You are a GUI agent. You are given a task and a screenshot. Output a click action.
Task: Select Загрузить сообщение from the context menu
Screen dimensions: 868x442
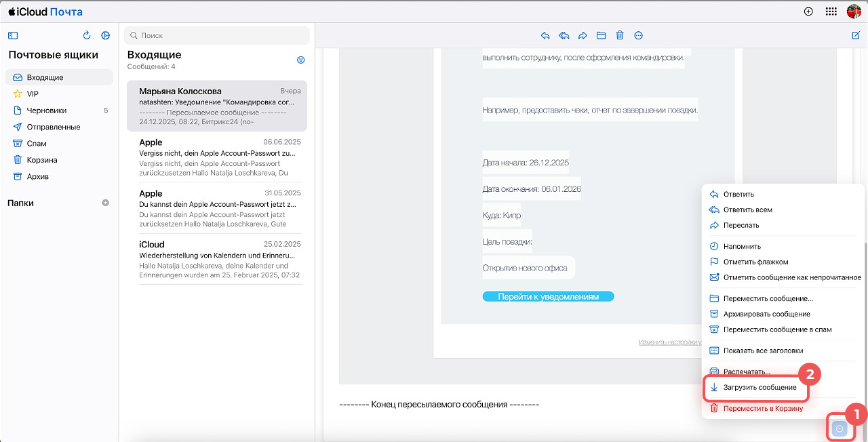pyautogui.click(x=759, y=388)
